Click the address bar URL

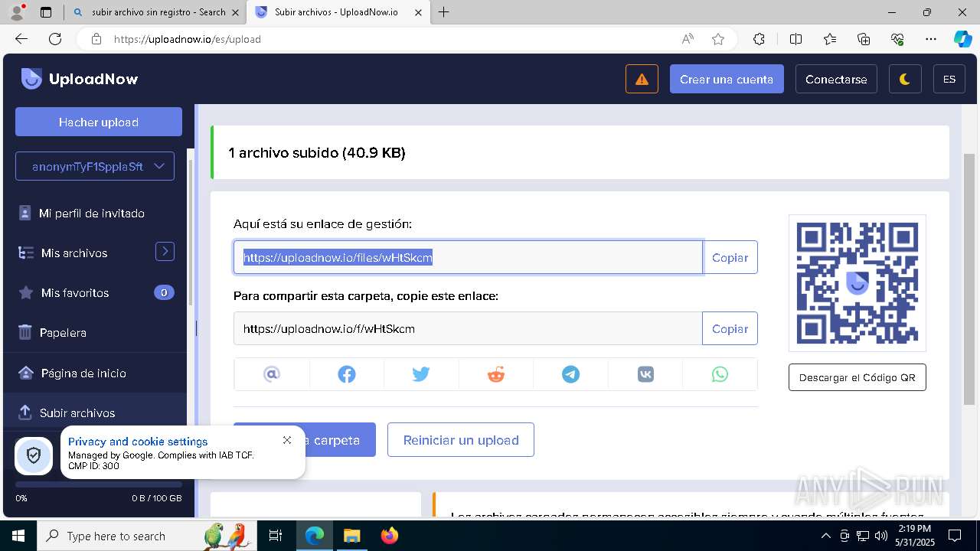pyautogui.click(x=188, y=39)
